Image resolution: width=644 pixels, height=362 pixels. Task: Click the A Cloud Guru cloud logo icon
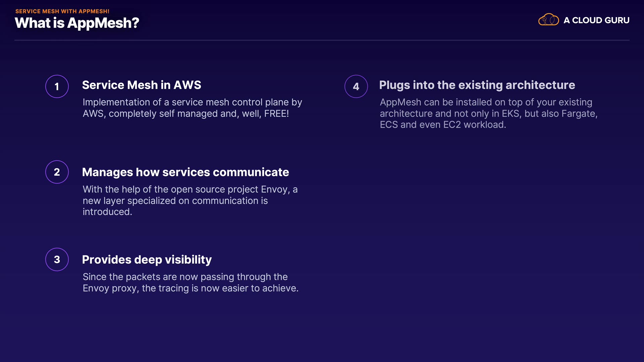(x=548, y=20)
